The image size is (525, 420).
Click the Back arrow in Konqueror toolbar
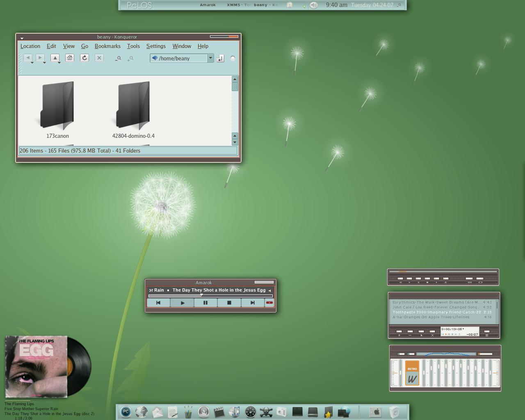click(28, 58)
